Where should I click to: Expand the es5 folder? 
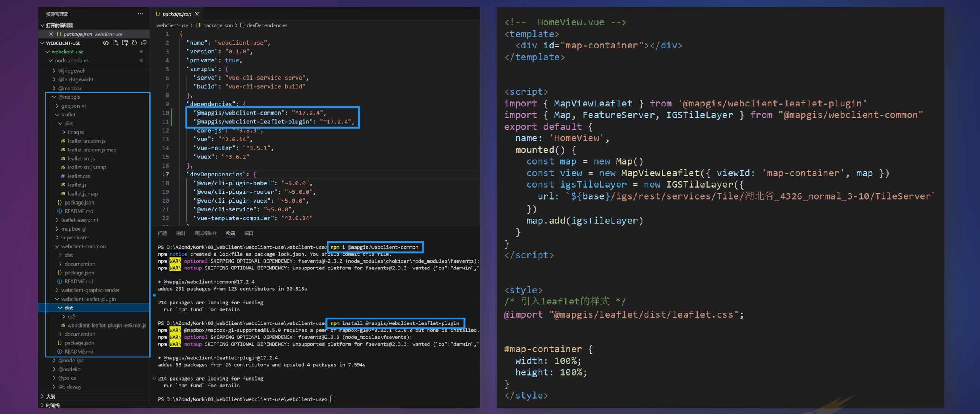point(64,317)
